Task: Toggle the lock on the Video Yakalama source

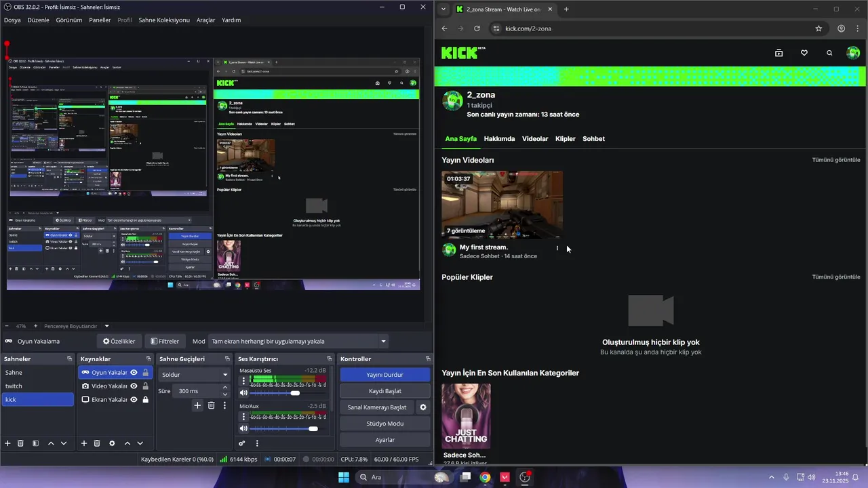Action: tap(145, 386)
